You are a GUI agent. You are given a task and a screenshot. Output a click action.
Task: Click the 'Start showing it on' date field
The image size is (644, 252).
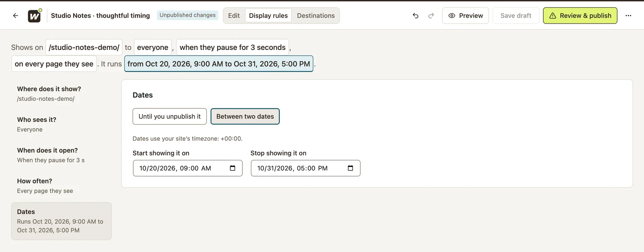tap(187, 168)
